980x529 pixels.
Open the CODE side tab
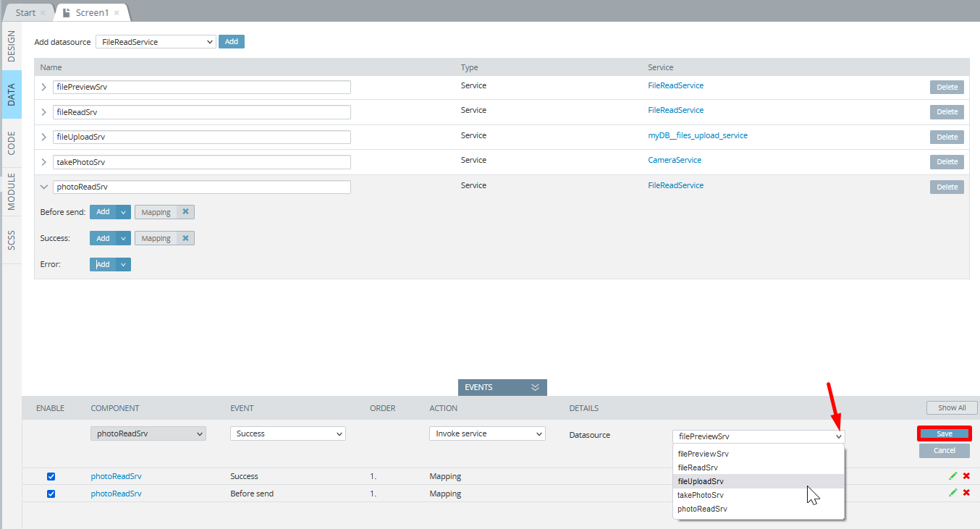click(x=12, y=143)
